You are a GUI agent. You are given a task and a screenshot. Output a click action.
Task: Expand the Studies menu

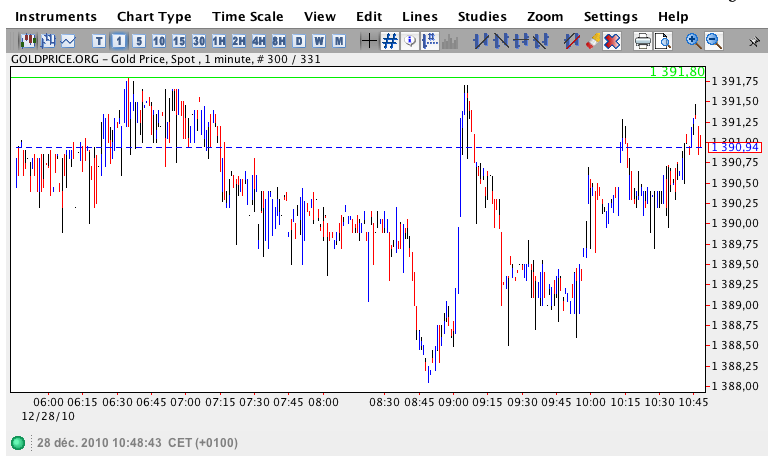(x=482, y=17)
